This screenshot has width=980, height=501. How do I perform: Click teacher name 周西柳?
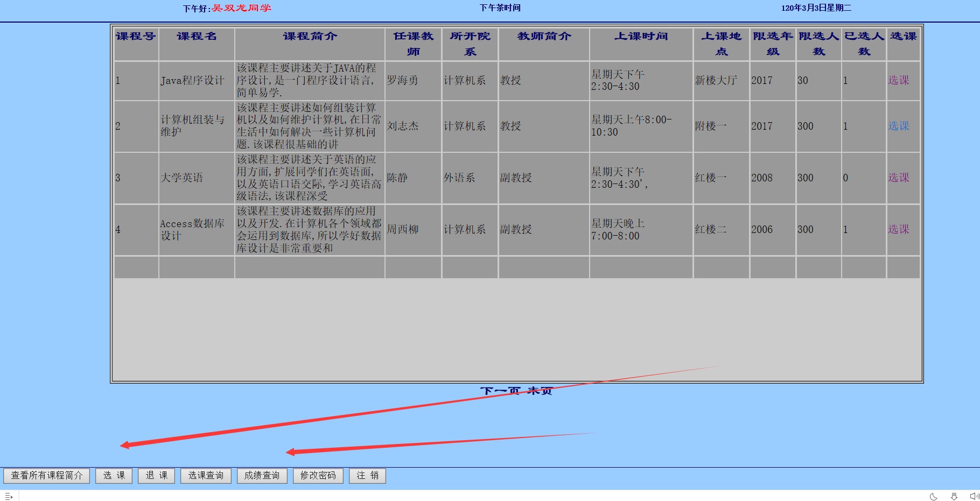click(x=402, y=229)
